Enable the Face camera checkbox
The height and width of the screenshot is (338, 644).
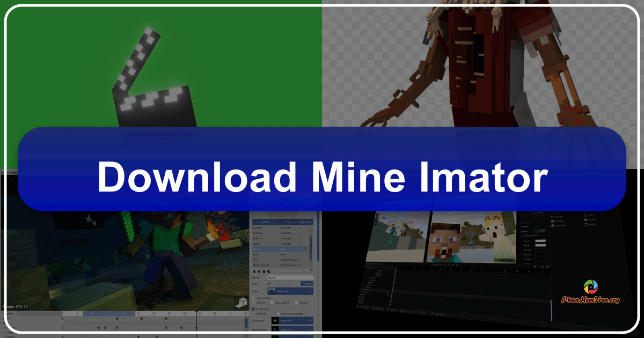pos(273,303)
